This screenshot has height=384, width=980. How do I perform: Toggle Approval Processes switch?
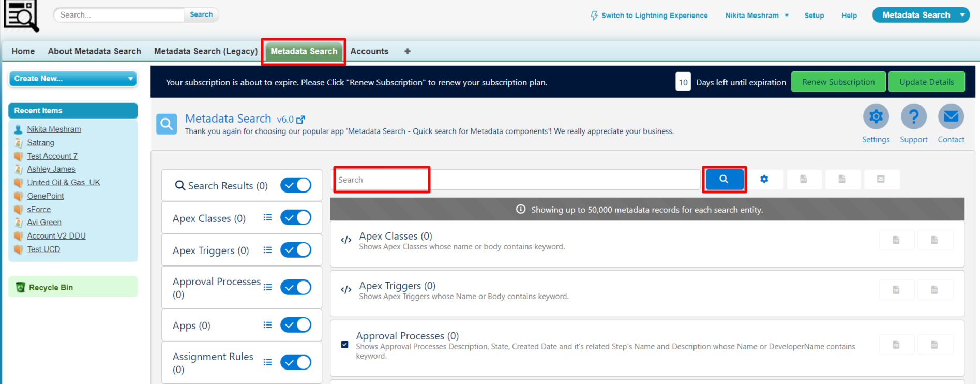click(x=296, y=287)
